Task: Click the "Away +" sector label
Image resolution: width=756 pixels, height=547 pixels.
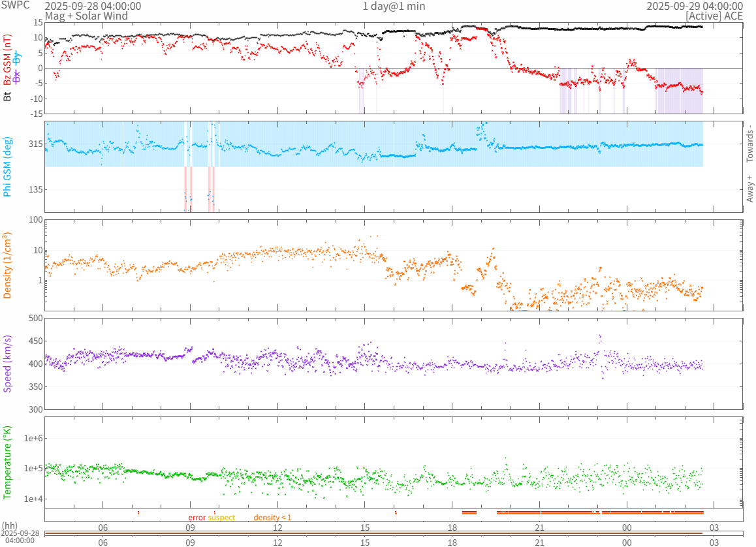Action: tap(749, 189)
